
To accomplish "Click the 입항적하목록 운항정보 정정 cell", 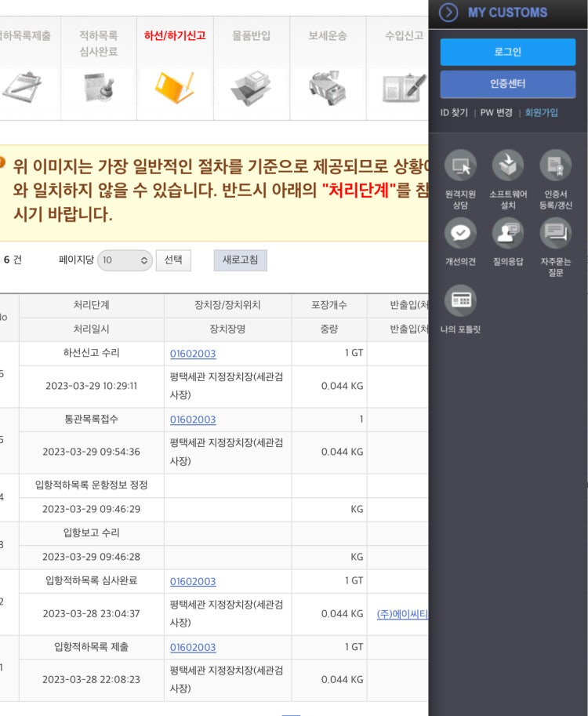I will [91, 485].
